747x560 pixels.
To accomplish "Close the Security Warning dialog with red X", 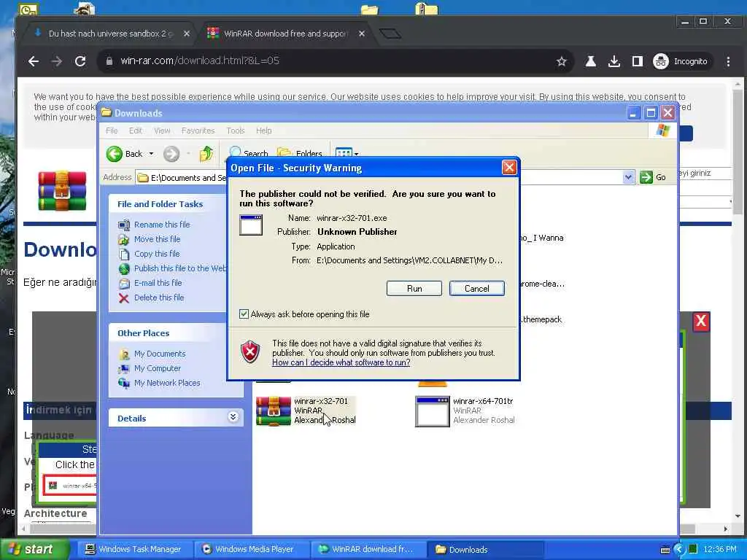I will [x=508, y=168].
